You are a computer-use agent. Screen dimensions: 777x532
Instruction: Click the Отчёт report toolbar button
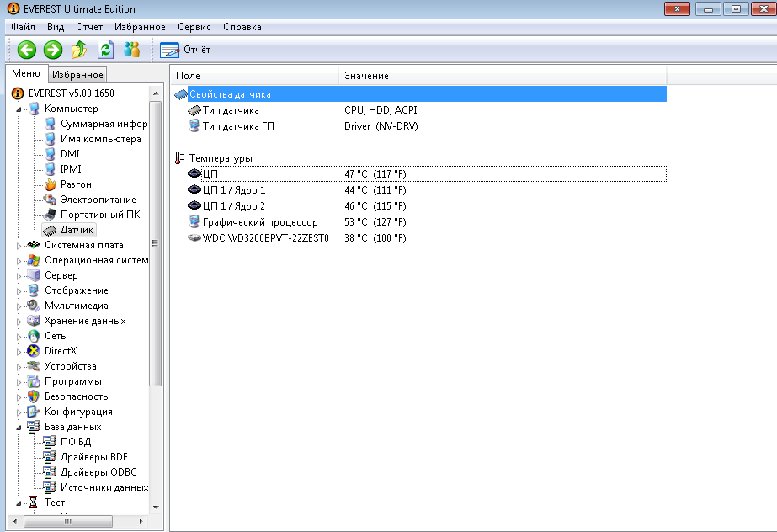pyautogui.click(x=185, y=50)
